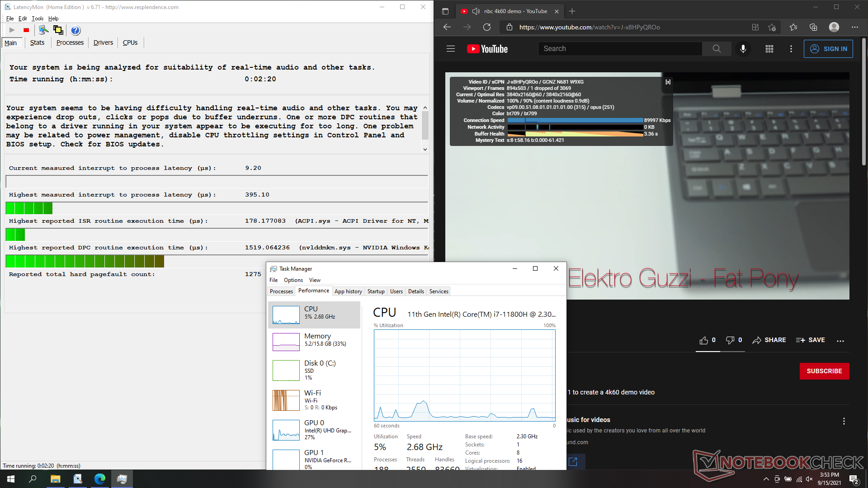The width and height of the screenshot is (868, 488).
Task: Switch to the Stats tab in LatencyMon
Action: (37, 42)
